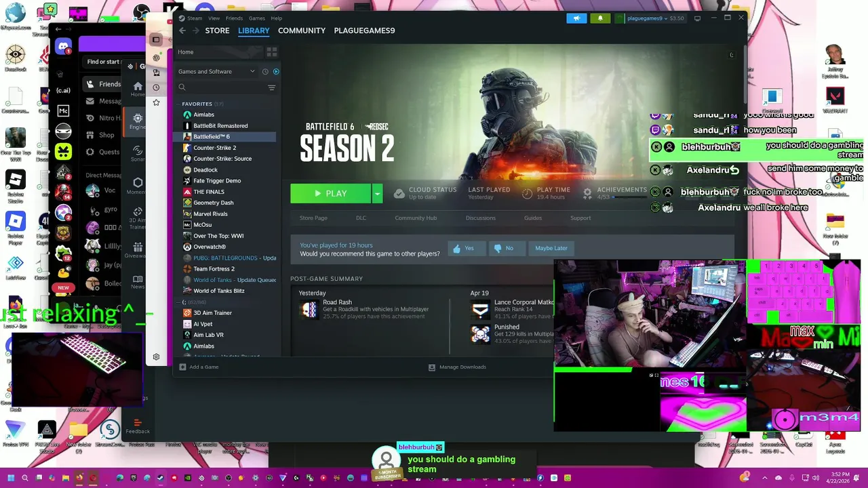Image resolution: width=868 pixels, height=488 pixels.
Task: Open the Support link
Action: point(580,218)
